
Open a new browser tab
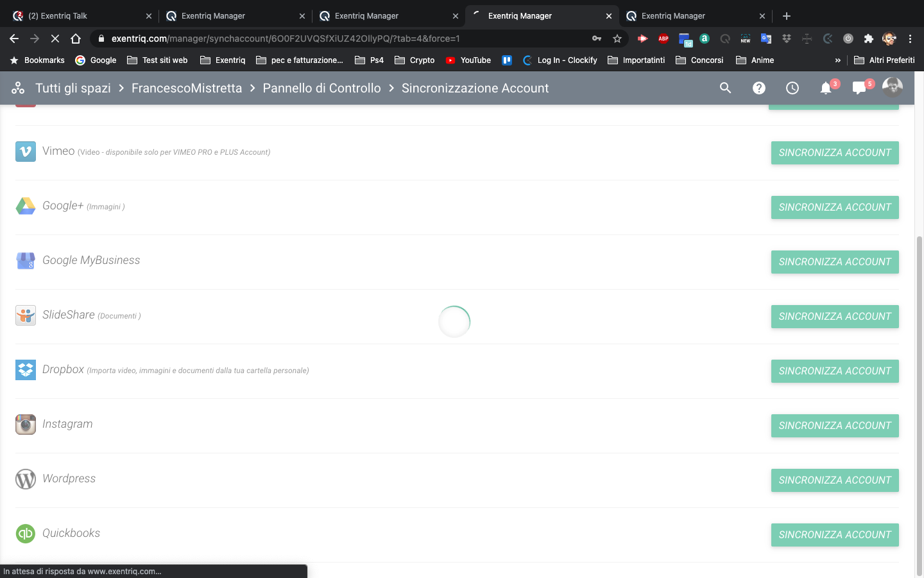787,16
